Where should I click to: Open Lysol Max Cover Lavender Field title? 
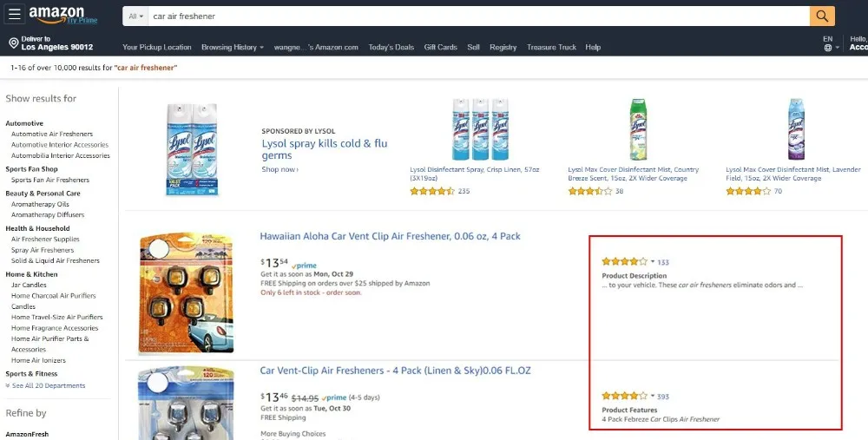click(793, 174)
